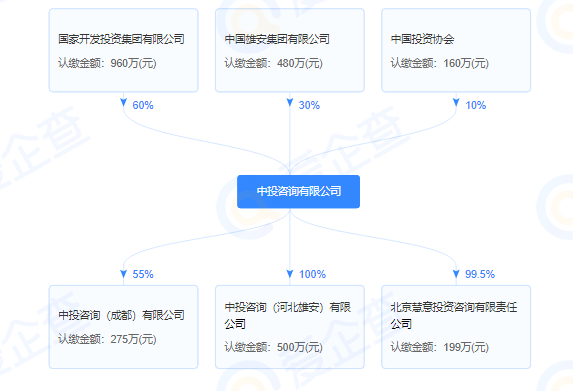Screen dimensions: 573x391
Task: Click the 100% ownership label
Action: click(x=312, y=274)
